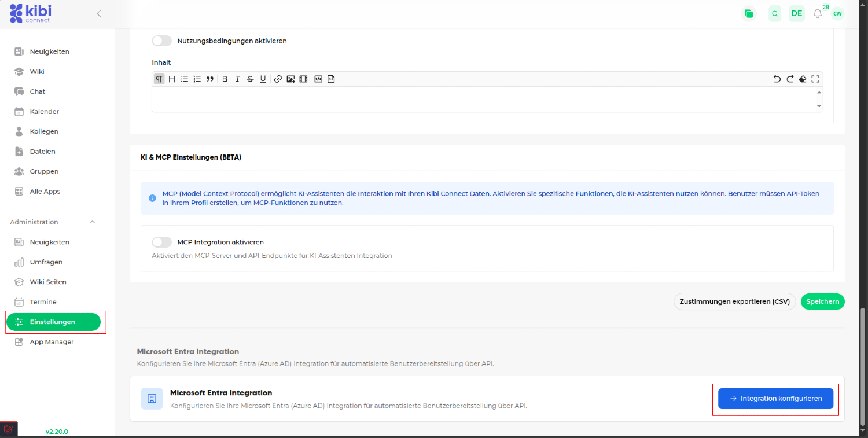868x438 pixels.
Task: Click into the Inhalt editor text area
Action: [483, 99]
